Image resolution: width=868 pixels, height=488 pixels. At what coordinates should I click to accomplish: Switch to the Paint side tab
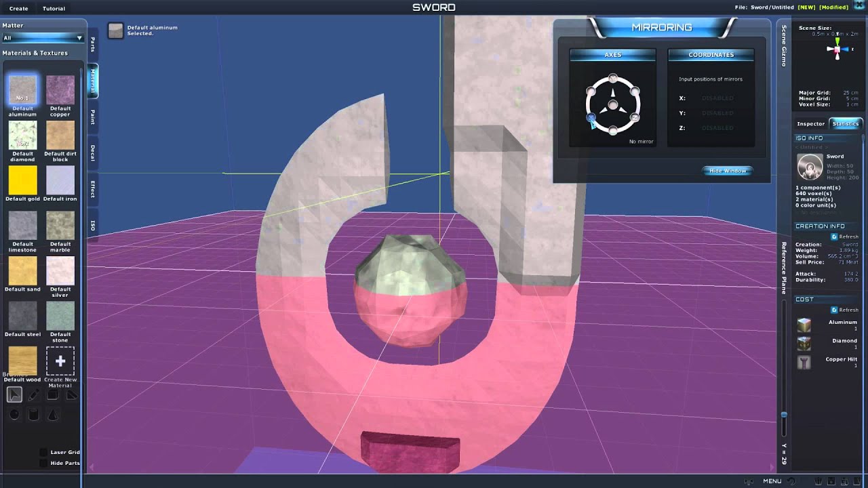(92, 117)
